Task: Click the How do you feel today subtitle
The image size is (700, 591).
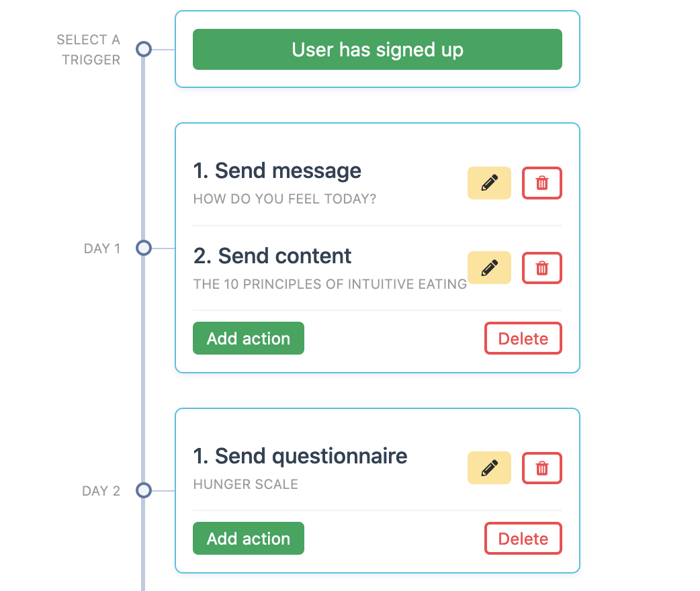Action: pyautogui.click(x=285, y=199)
